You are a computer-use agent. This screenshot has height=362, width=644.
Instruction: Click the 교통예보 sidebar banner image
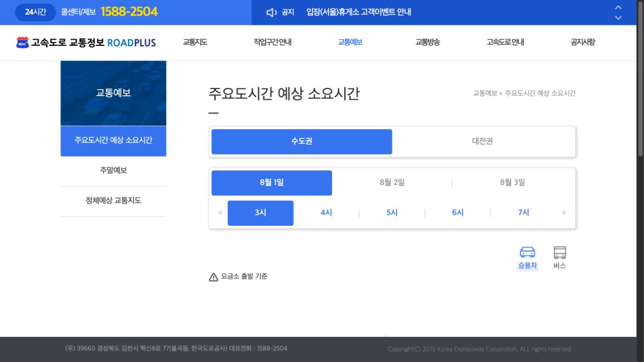coord(114,93)
